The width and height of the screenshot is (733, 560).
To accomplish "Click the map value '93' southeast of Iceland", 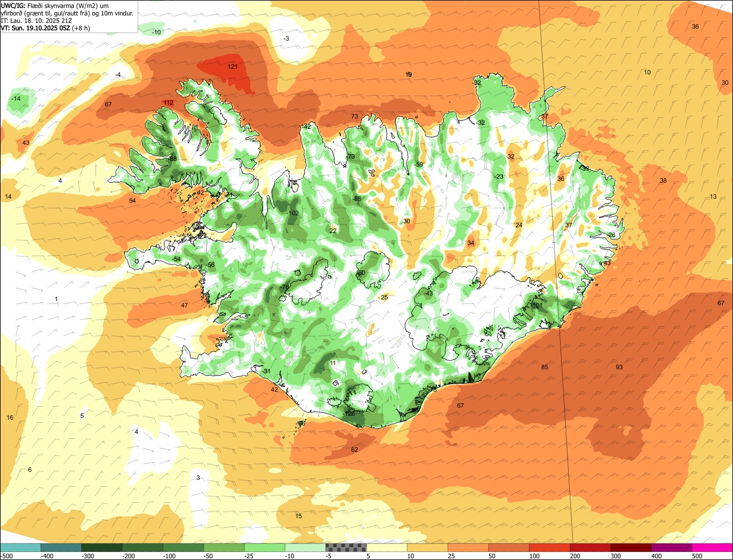I will click(x=619, y=367).
